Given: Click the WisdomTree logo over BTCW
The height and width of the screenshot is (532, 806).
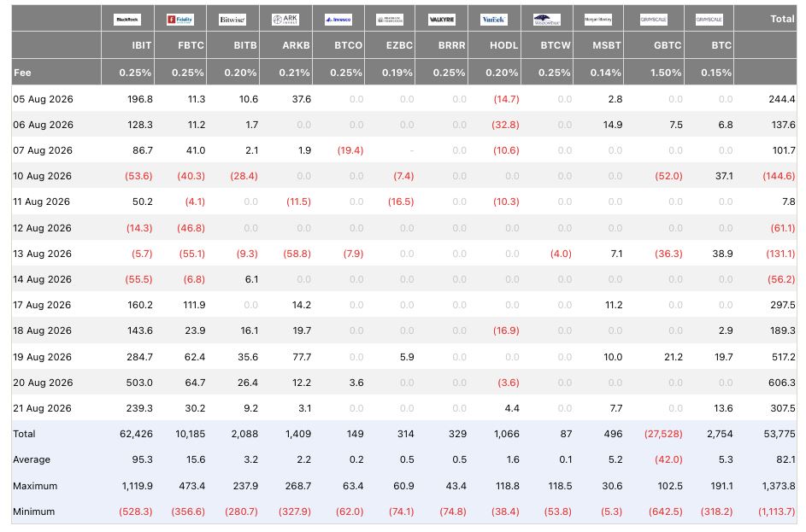Looking at the screenshot, I should coord(547,20).
